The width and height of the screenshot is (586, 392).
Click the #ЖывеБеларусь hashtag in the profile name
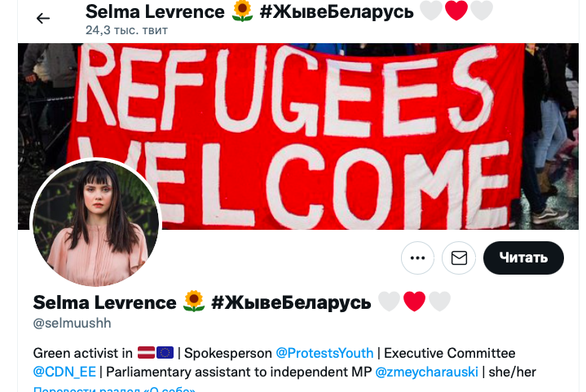coord(291,302)
